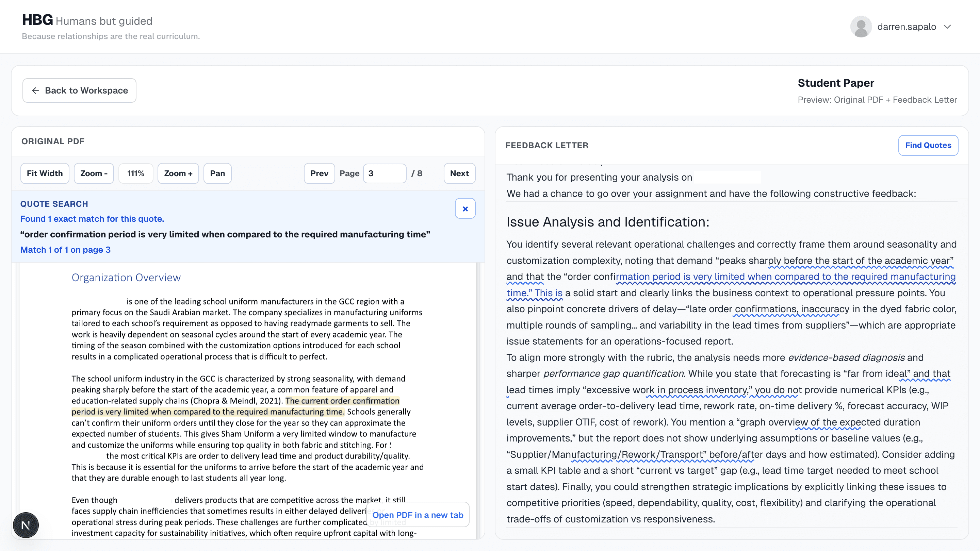Click the 111% zoom level indicator
Viewport: 980px width, 551px height.
[x=135, y=173]
